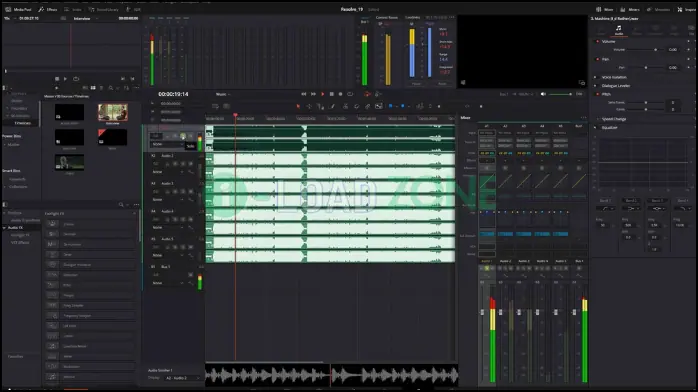This screenshot has width=698, height=392.
Task: Toggle Mute on track A4 Audio 4
Action: coord(191,219)
